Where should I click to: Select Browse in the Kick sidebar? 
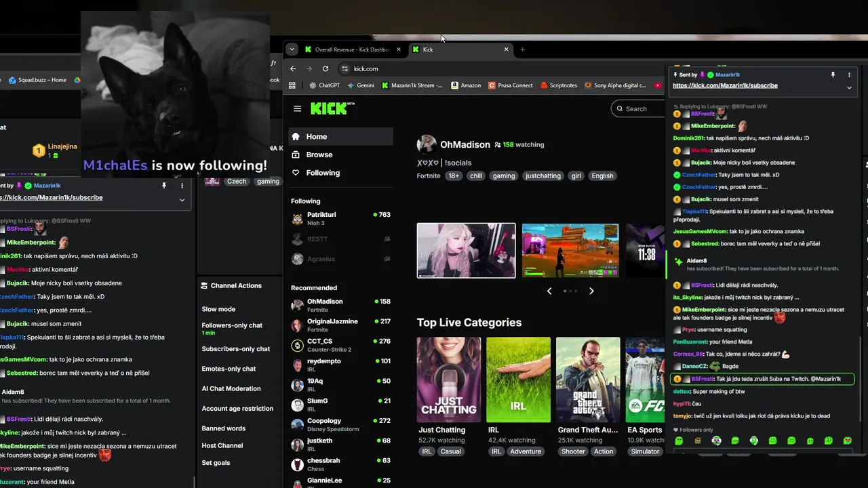(x=341, y=155)
